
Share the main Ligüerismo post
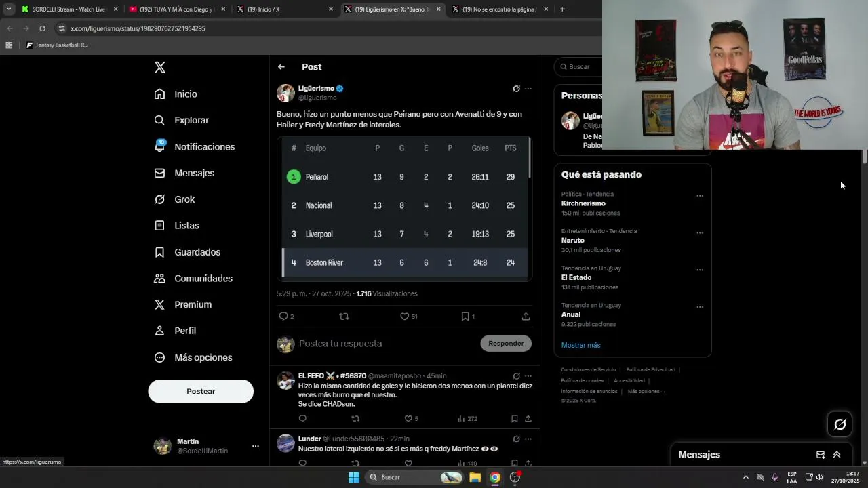[526, 317]
